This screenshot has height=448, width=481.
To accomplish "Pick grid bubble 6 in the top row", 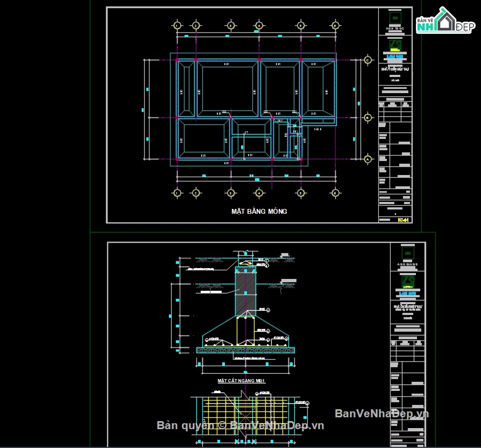I will 335,25.
